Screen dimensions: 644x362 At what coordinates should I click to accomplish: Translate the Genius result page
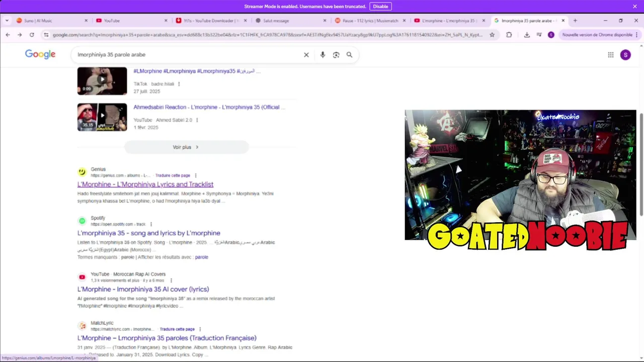tap(173, 175)
